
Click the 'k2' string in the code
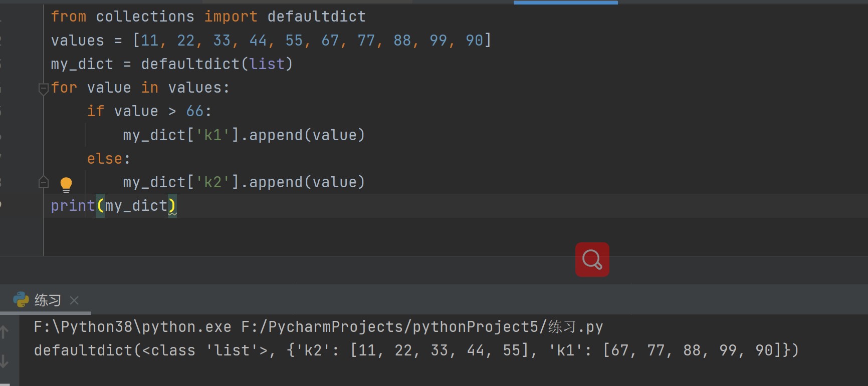click(212, 182)
